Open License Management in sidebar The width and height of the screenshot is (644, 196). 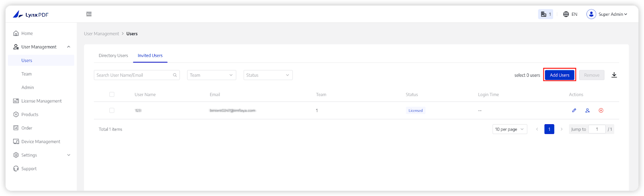click(41, 101)
